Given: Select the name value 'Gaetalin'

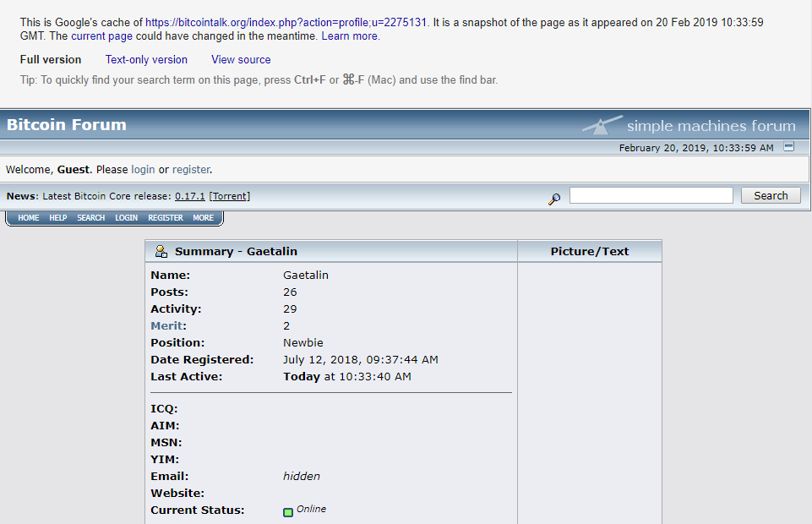Looking at the screenshot, I should [306, 275].
